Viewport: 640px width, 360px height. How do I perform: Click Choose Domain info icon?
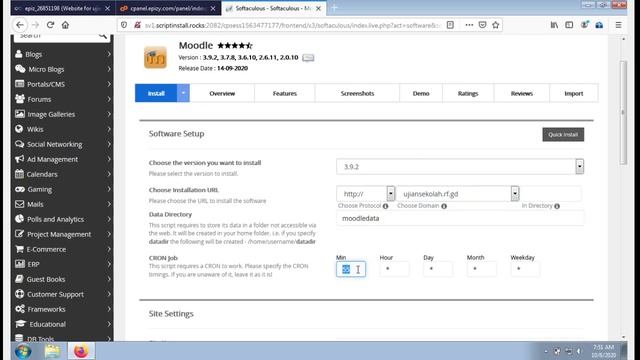[x=444, y=206]
